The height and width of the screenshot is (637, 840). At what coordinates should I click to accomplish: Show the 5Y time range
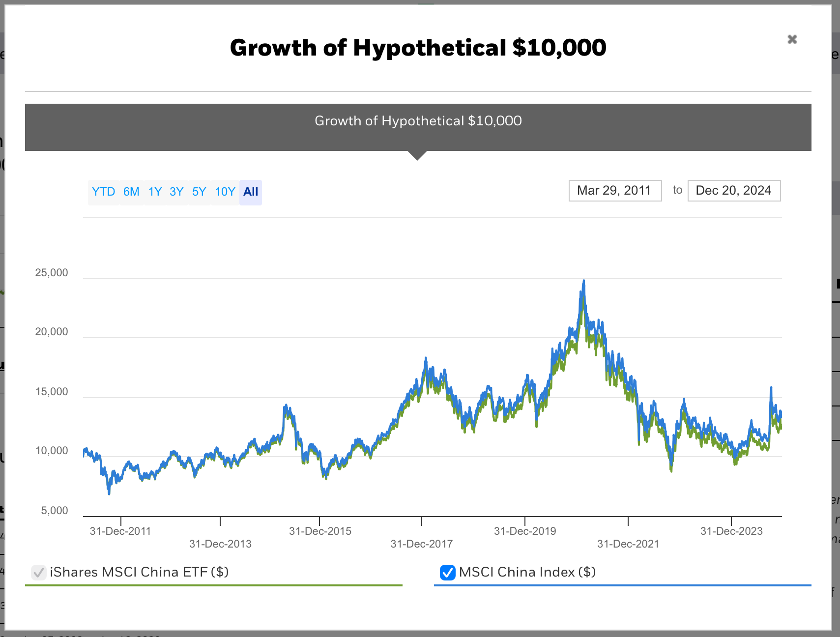coord(199,192)
